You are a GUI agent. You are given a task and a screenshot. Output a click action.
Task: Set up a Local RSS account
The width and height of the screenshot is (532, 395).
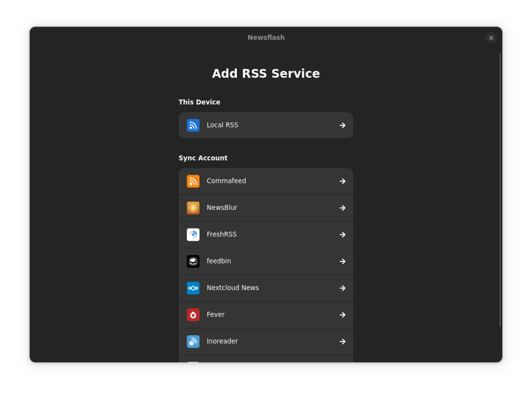(265, 125)
